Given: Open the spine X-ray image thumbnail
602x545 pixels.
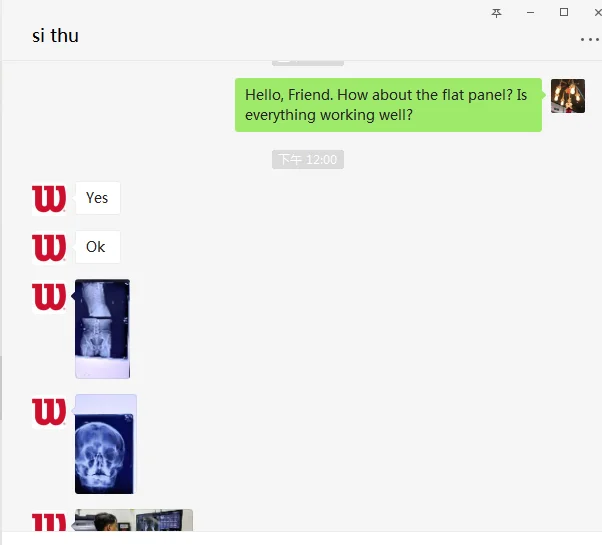Looking at the screenshot, I should [103, 329].
